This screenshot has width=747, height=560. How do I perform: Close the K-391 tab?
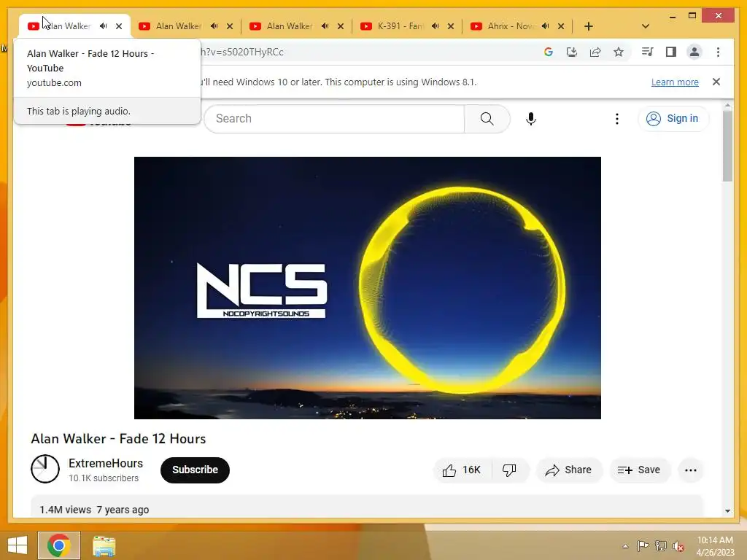[451, 26]
